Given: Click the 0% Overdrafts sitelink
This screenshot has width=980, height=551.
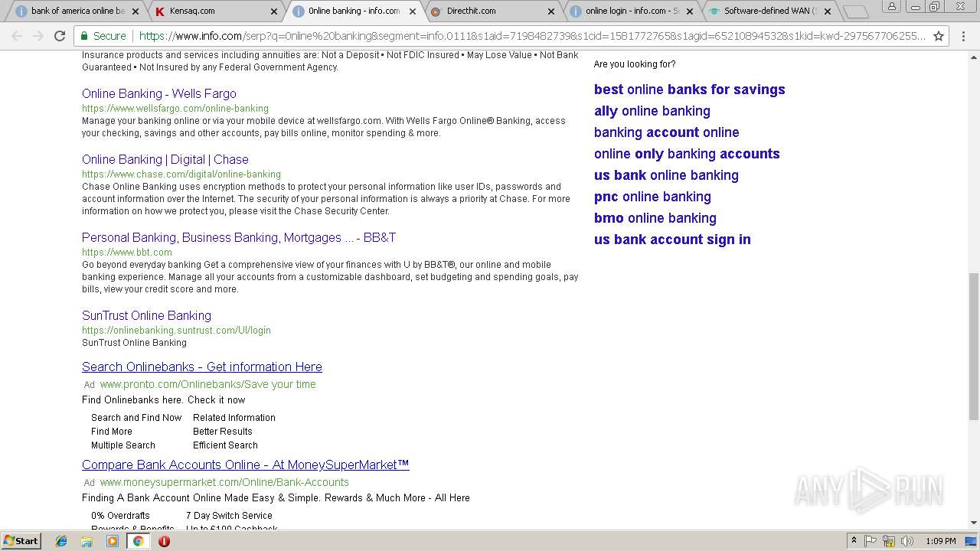Looking at the screenshot, I should coord(120,516).
